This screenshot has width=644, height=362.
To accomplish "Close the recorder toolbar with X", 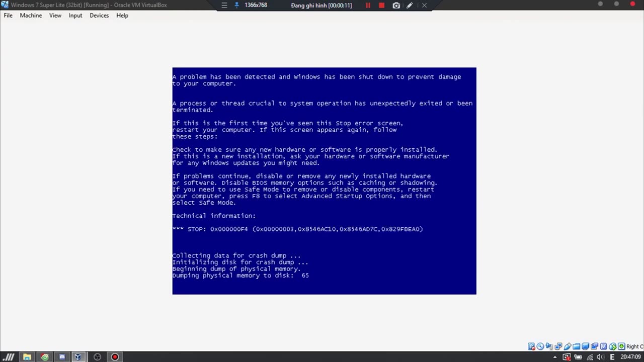I will (x=424, y=5).
